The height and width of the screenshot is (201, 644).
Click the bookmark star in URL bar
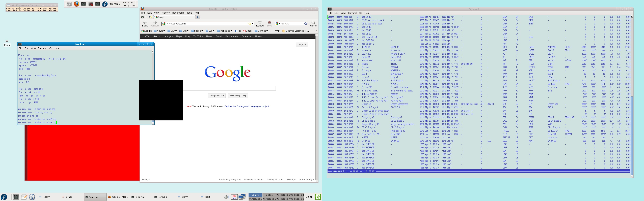pyautogui.click(x=250, y=24)
